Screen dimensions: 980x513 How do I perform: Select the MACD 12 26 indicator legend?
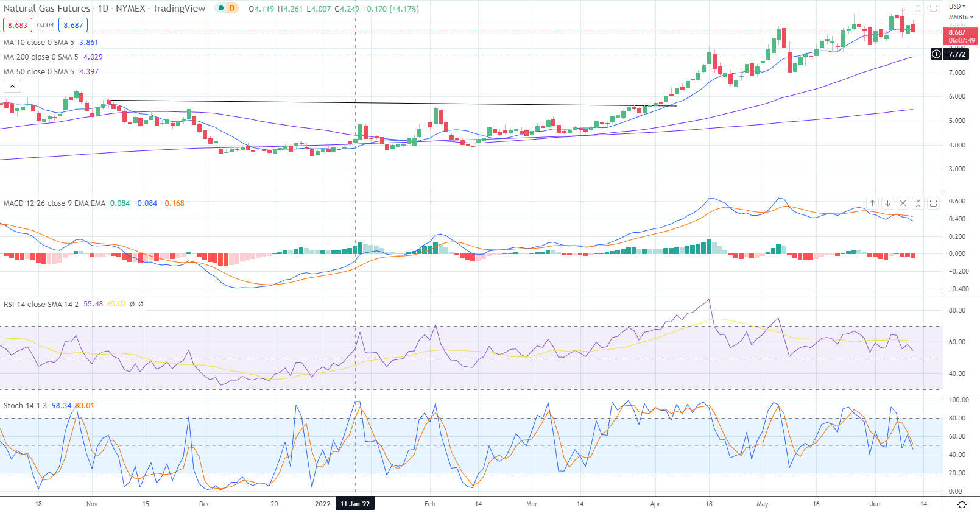(x=54, y=203)
